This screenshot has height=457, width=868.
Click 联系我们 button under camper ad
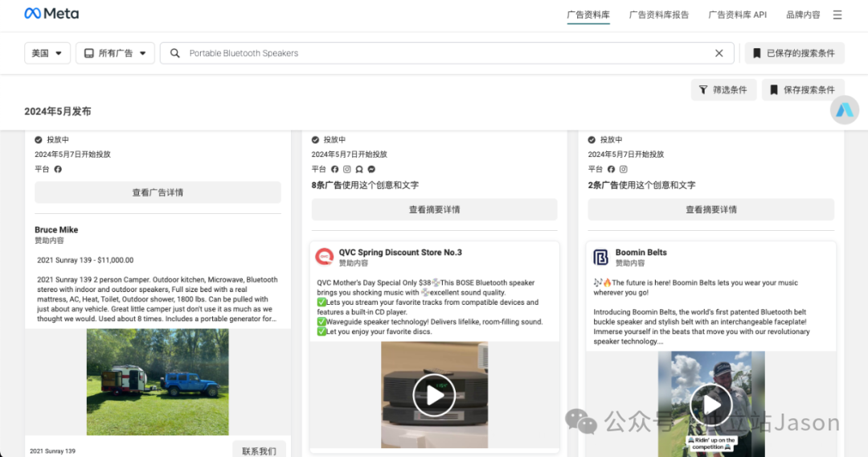[x=259, y=451]
